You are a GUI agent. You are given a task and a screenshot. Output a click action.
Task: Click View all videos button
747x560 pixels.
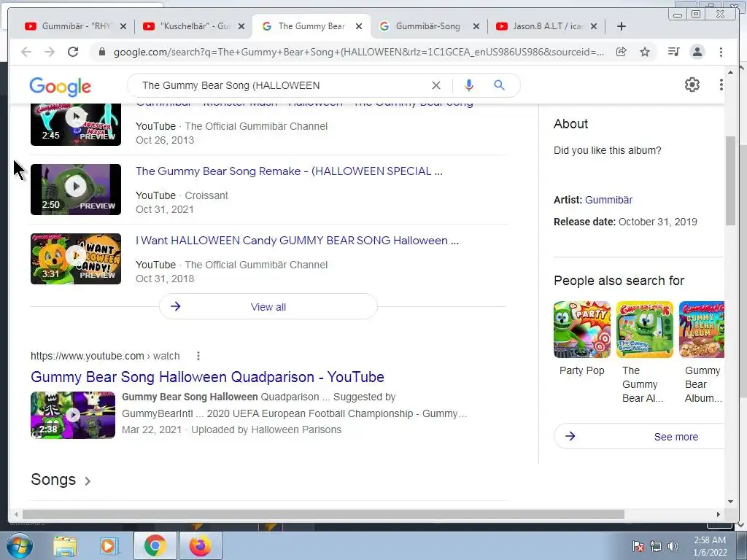(268, 307)
